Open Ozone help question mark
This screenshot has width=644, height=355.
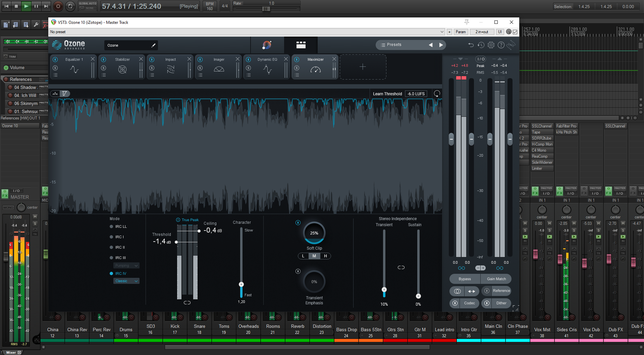(501, 45)
